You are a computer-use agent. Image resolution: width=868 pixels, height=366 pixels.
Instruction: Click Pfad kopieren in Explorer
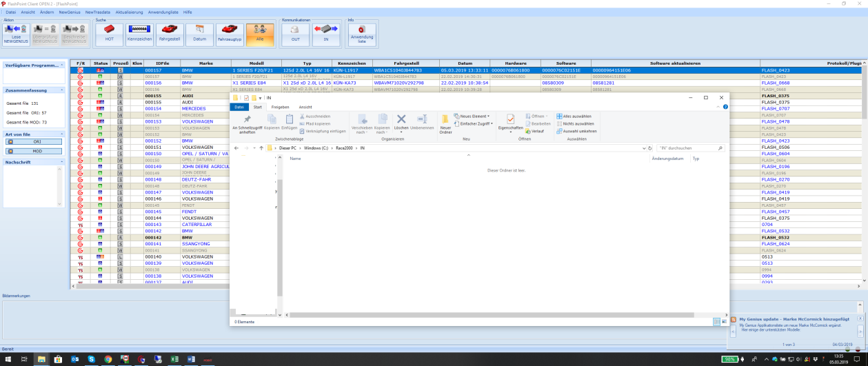(316, 123)
